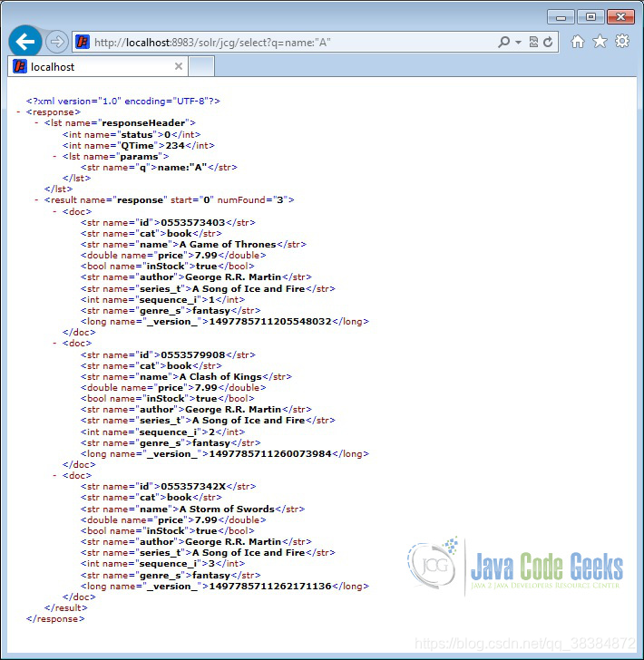Collapse the doc with id 055357342X

click(x=54, y=476)
